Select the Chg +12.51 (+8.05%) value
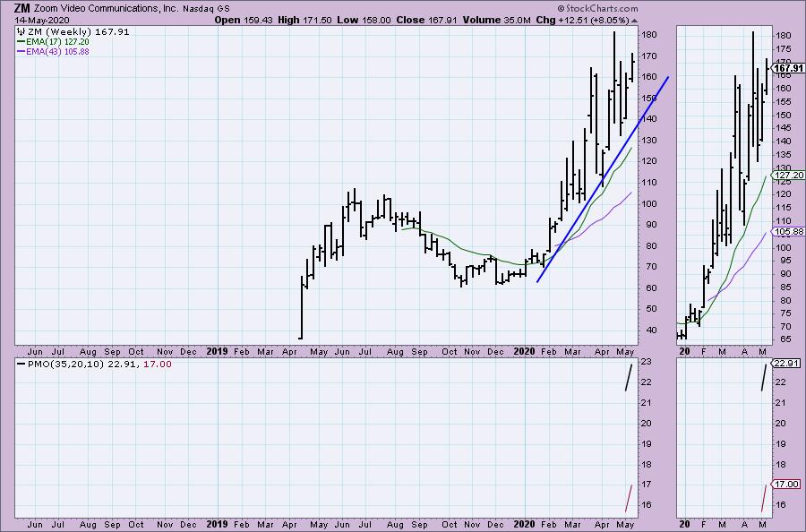This screenshot has width=806, height=532. point(582,20)
